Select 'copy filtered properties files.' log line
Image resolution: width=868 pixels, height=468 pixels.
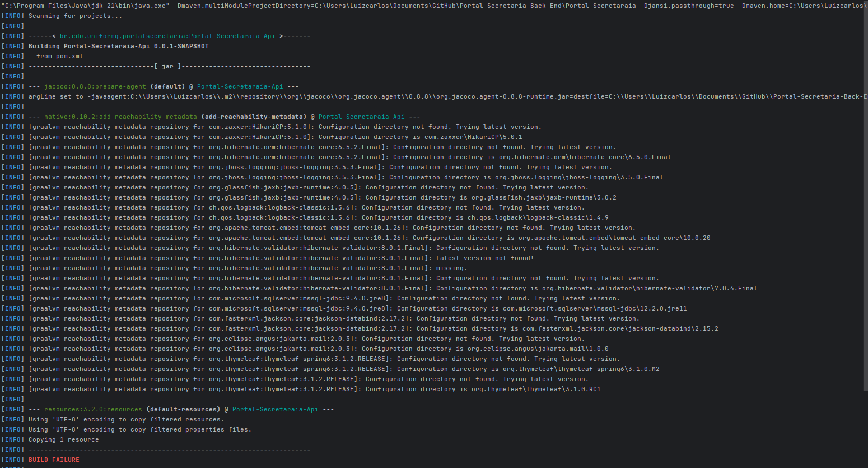coord(127,429)
